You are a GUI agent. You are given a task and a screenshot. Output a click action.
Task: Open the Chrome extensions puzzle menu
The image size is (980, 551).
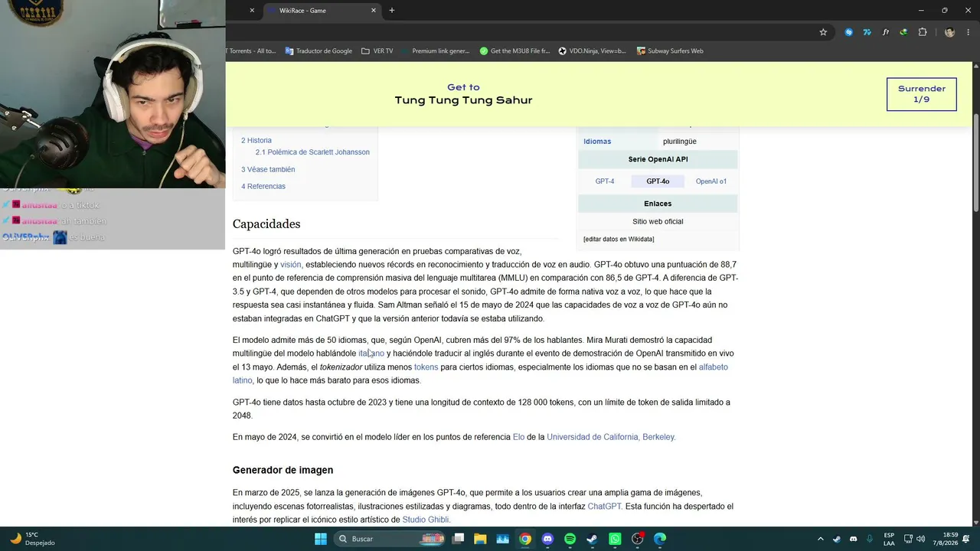[x=922, y=32]
